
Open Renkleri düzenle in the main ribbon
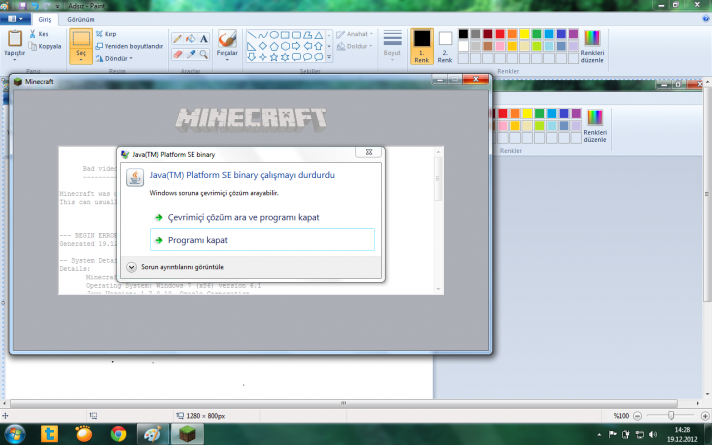(x=592, y=46)
